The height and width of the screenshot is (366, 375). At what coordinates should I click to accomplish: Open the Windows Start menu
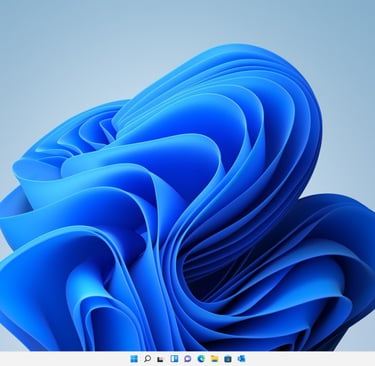(134, 359)
